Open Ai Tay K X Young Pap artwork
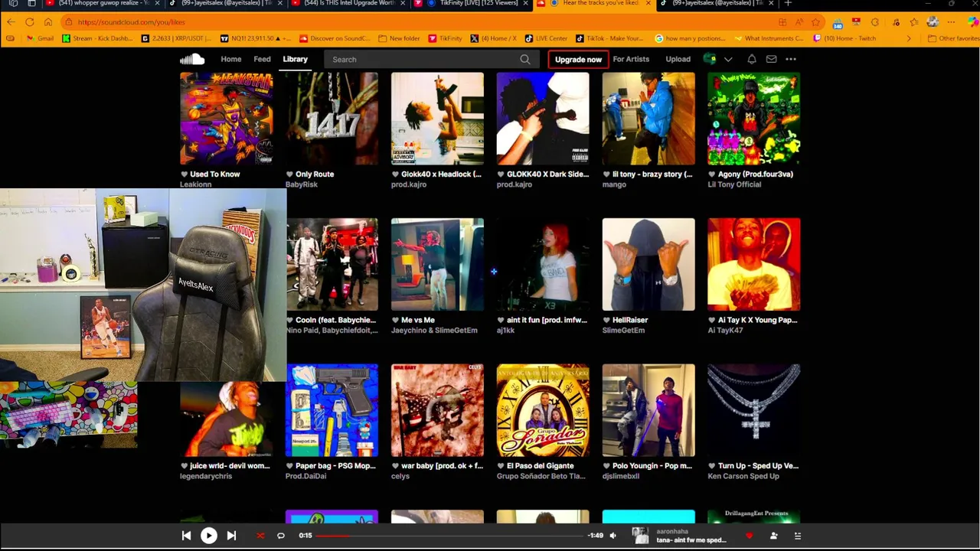Screen dimensions: 980x551 coord(754,265)
